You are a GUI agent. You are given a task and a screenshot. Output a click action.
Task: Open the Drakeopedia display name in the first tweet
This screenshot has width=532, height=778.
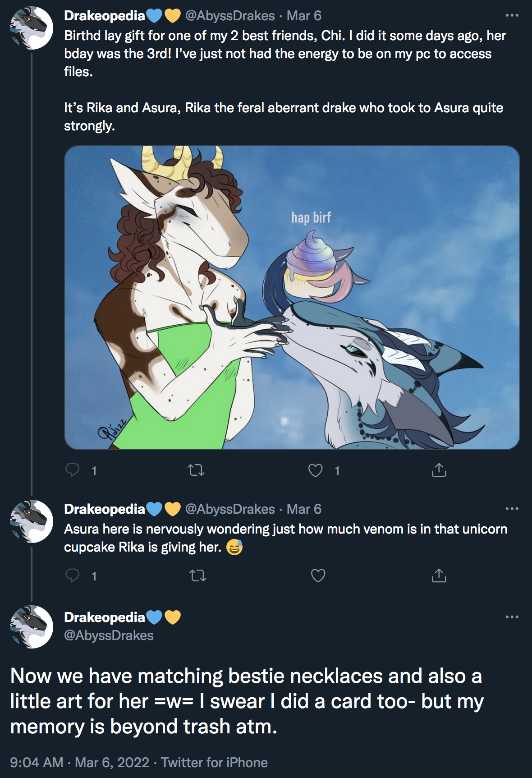tap(105, 16)
